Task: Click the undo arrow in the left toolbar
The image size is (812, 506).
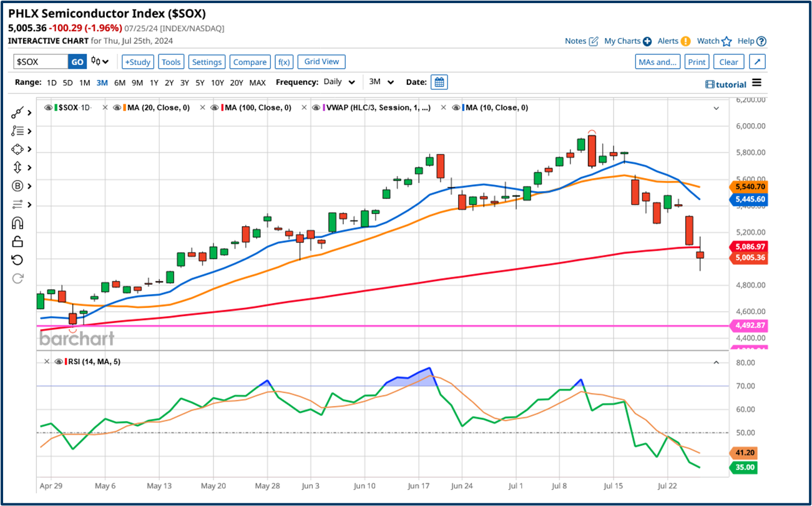Action: tap(17, 260)
